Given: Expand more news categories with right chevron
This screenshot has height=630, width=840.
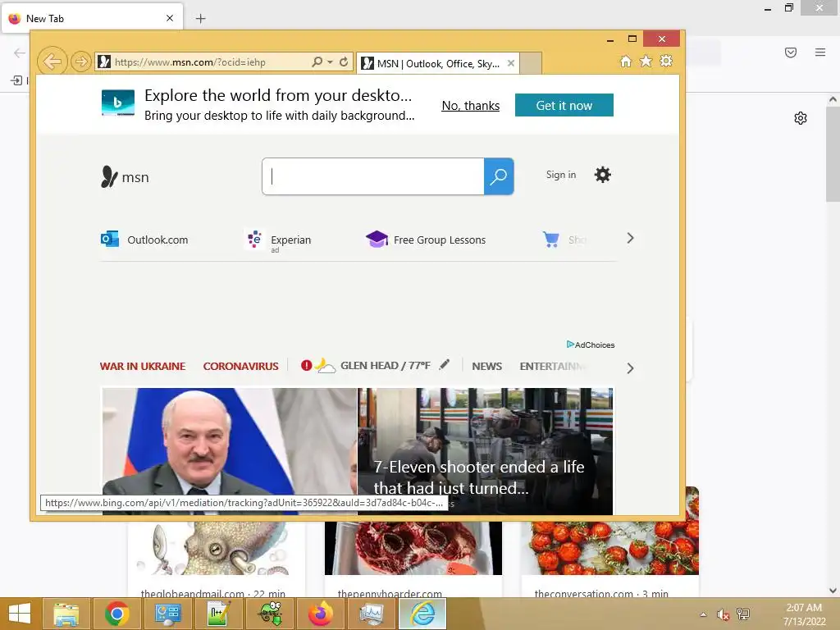Looking at the screenshot, I should [630, 368].
